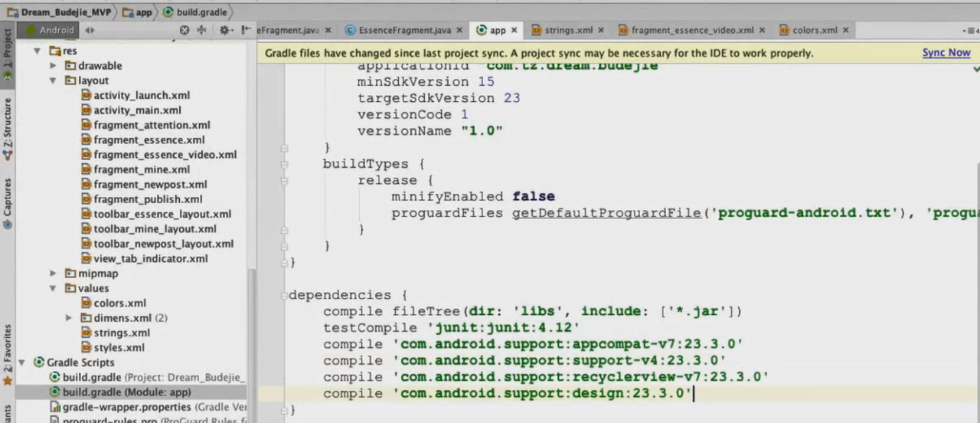Hide the Project panel with the hide icon
The width and height of the screenshot is (980, 423).
pyautogui.click(x=245, y=30)
